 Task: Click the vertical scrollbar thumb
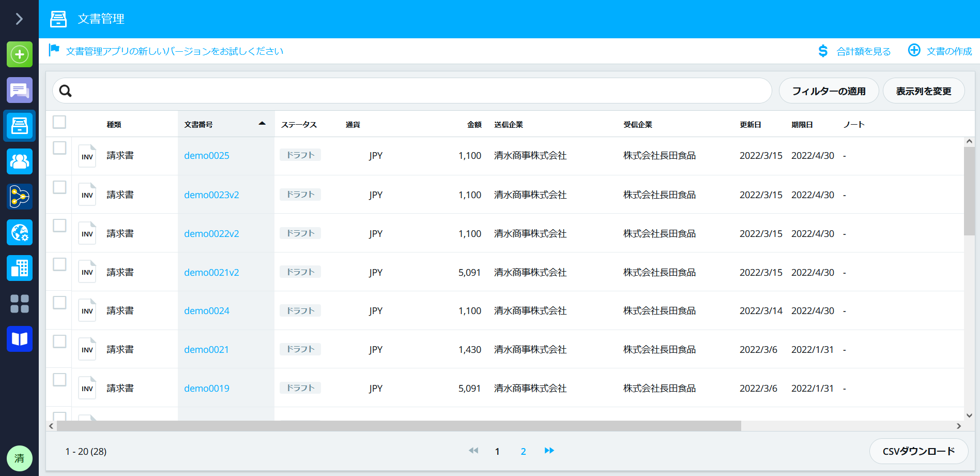[x=969, y=191]
